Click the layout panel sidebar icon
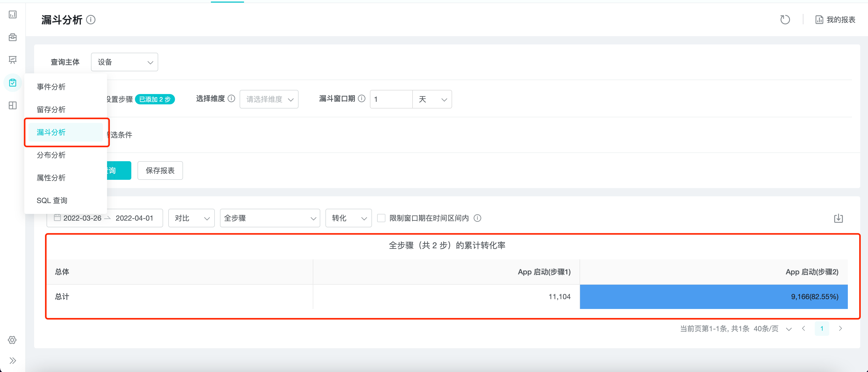Viewport: 868px width, 372px height. pyautogui.click(x=13, y=105)
